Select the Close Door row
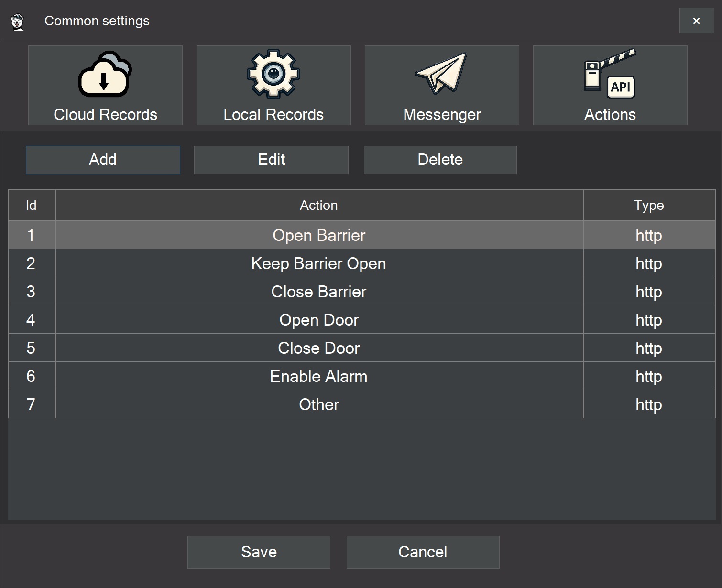722x588 pixels. tap(319, 348)
